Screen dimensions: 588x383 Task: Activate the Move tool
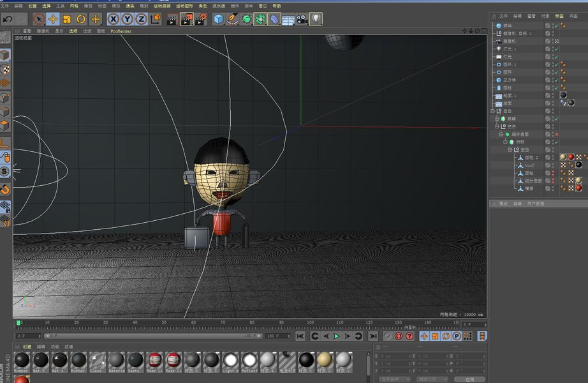53,19
